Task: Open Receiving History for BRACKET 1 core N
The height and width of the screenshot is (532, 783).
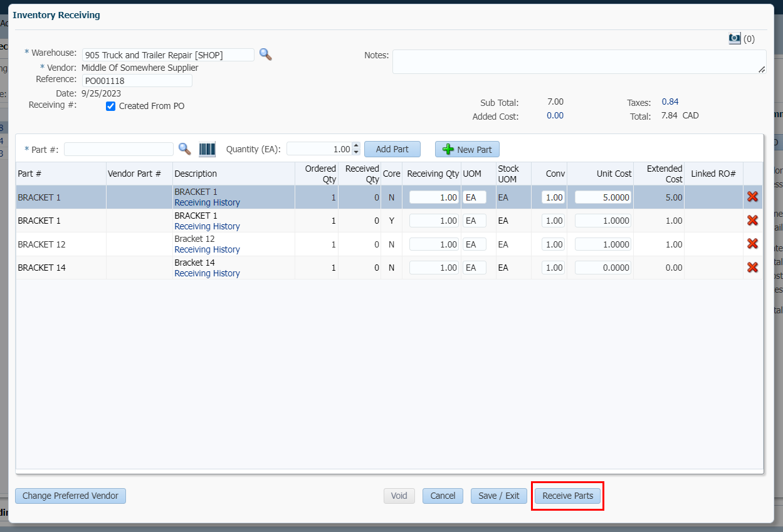Action: 207,202
